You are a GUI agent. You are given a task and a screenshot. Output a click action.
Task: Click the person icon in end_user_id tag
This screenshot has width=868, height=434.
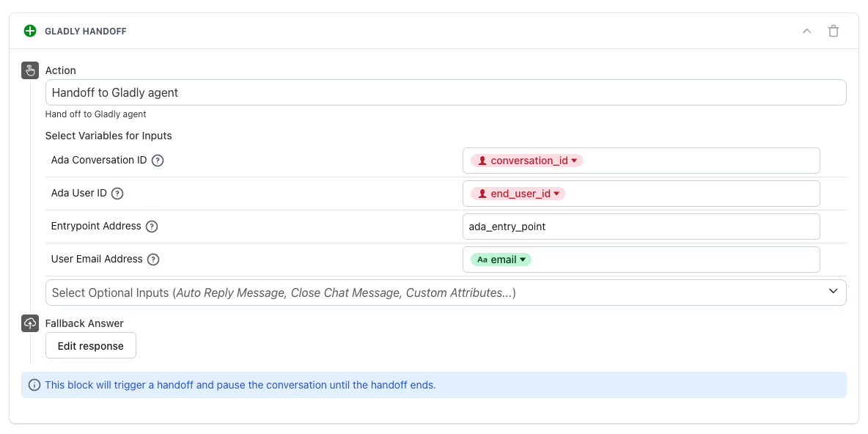(x=482, y=194)
